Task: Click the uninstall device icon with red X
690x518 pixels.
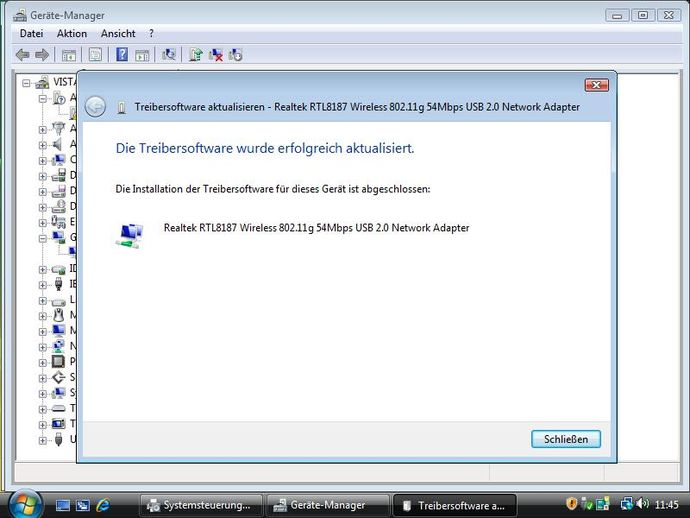Action: pyautogui.click(x=216, y=55)
